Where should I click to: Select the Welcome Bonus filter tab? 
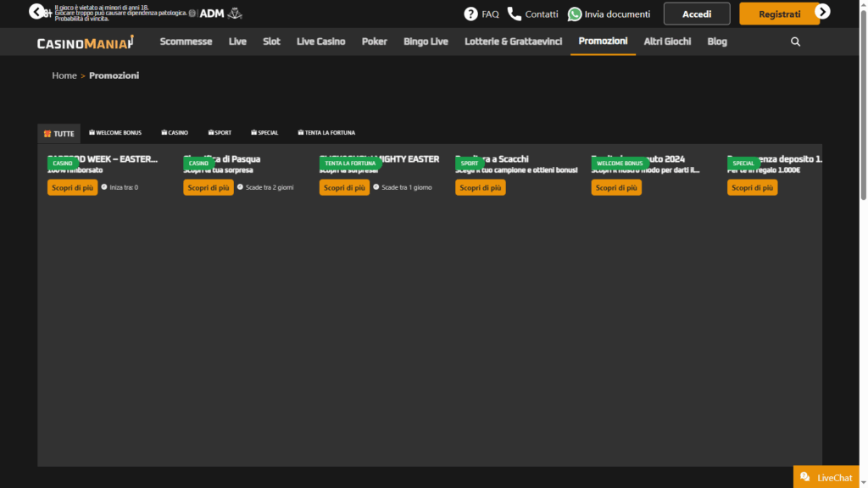click(115, 133)
